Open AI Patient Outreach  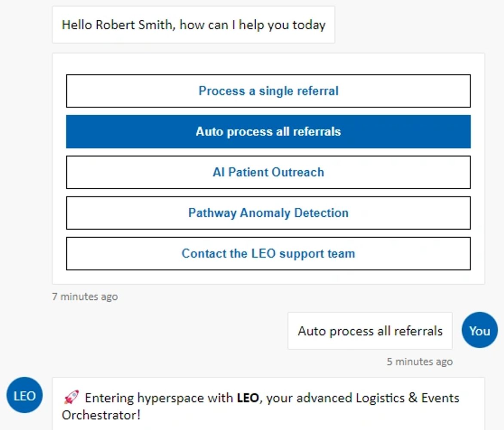point(268,172)
